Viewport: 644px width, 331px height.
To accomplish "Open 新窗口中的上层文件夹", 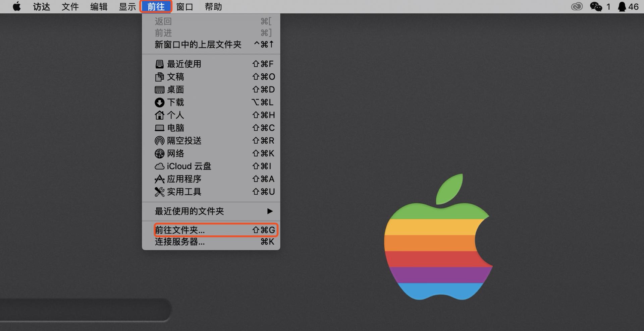I will pyautogui.click(x=197, y=44).
